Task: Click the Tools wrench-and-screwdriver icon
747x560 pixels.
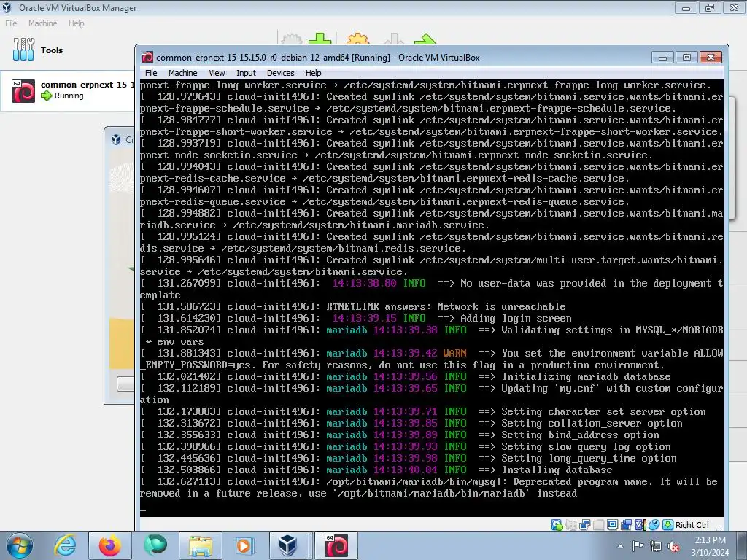Action: point(23,50)
